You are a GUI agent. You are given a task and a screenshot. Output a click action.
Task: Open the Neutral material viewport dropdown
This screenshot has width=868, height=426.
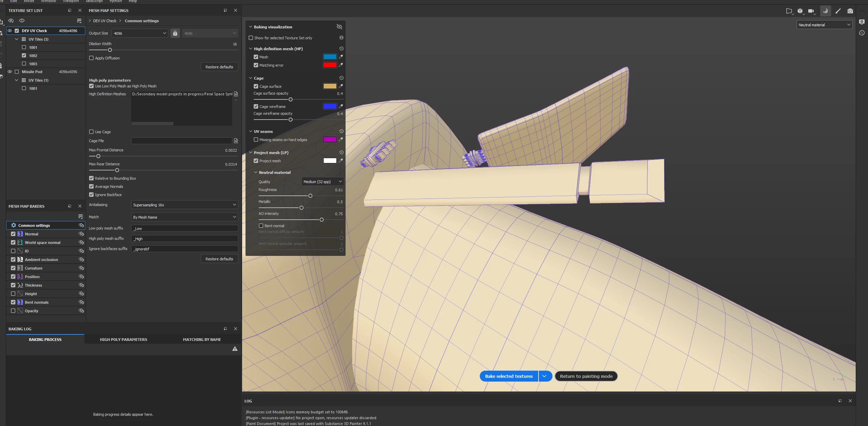pyautogui.click(x=824, y=25)
